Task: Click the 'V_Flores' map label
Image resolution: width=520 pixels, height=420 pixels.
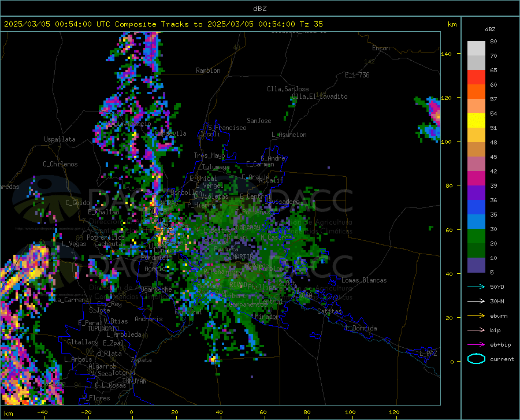Action: 96,398
